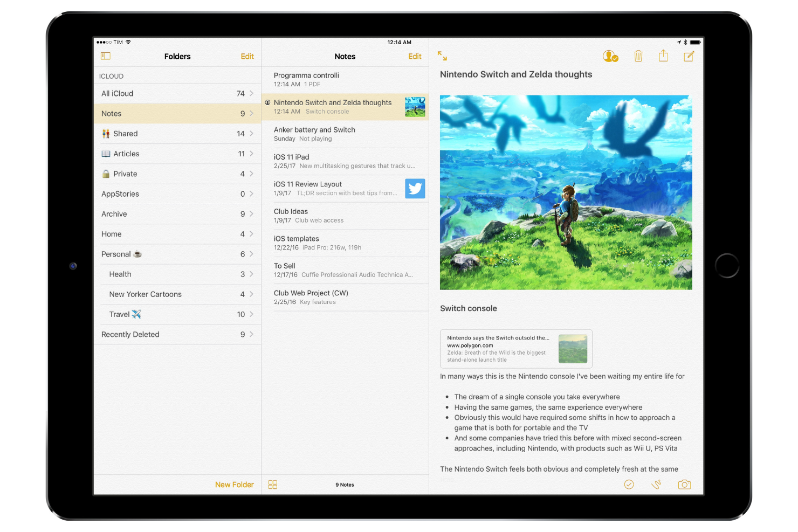
Task: Open the www.polygon.com link preview
Action: 515,349
